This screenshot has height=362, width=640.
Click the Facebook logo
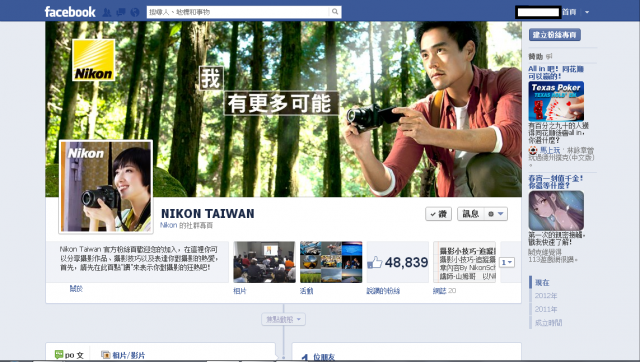point(70,12)
